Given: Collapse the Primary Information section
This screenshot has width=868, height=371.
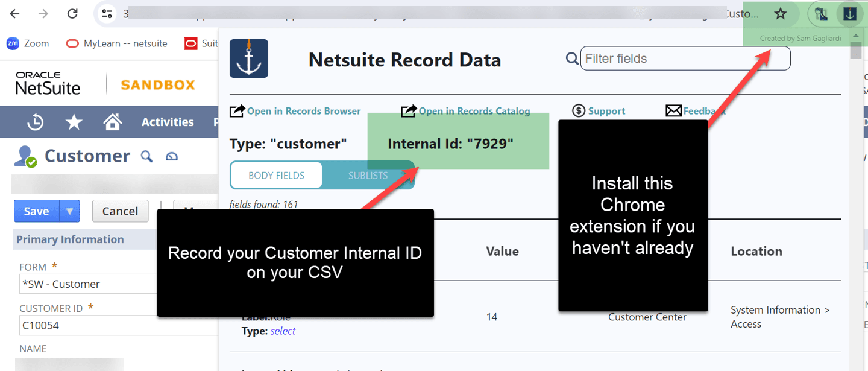Looking at the screenshot, I should 70,239.
